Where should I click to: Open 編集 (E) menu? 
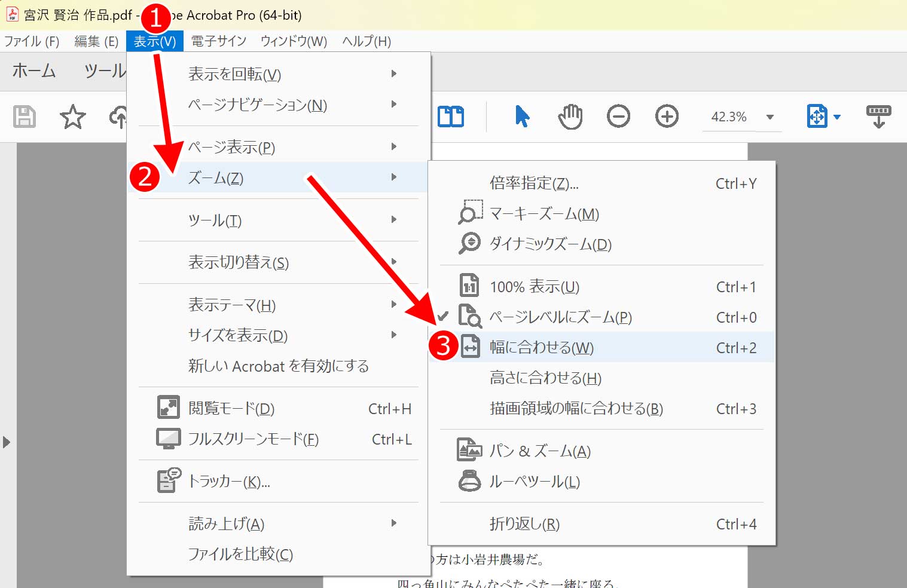(96, 41)
